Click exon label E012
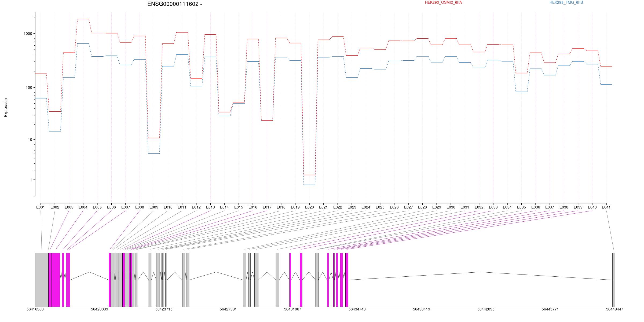The image size is (644, 322). [196, 207]
